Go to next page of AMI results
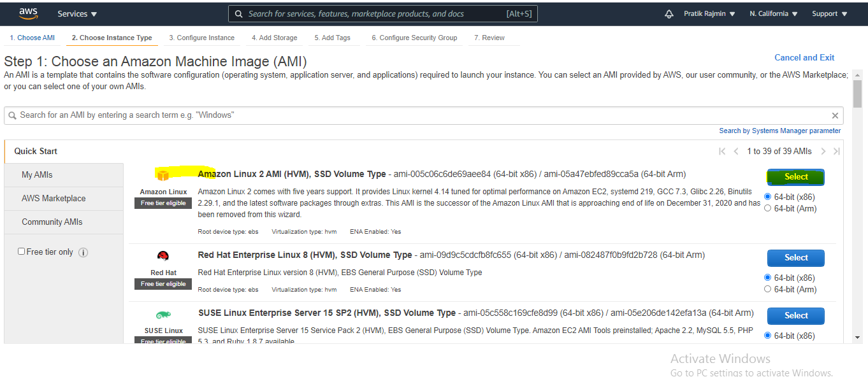Viewport: 868px width, 377px height. (823, 152)
